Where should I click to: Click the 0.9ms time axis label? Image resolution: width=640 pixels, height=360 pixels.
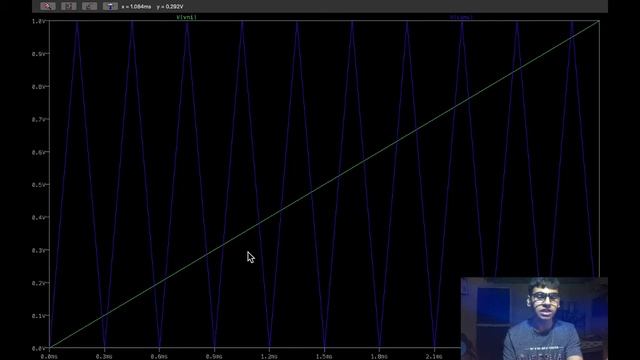(x=214, y=356)
